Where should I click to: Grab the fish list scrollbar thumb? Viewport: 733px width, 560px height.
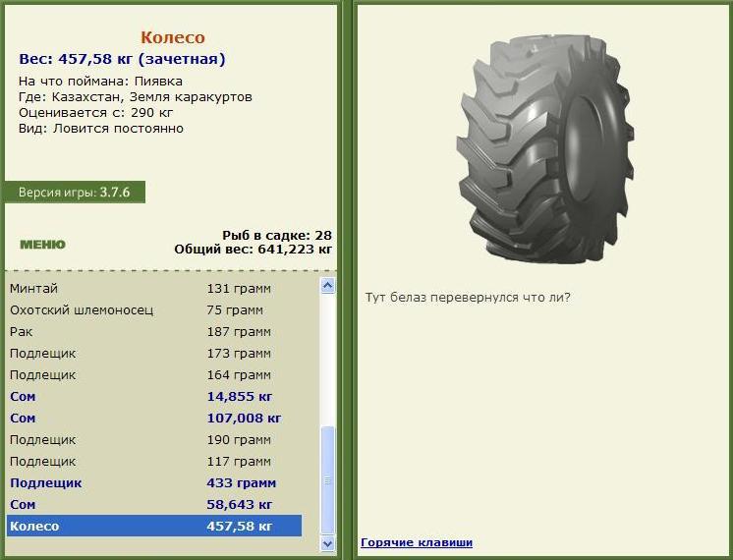coord(328,480)
